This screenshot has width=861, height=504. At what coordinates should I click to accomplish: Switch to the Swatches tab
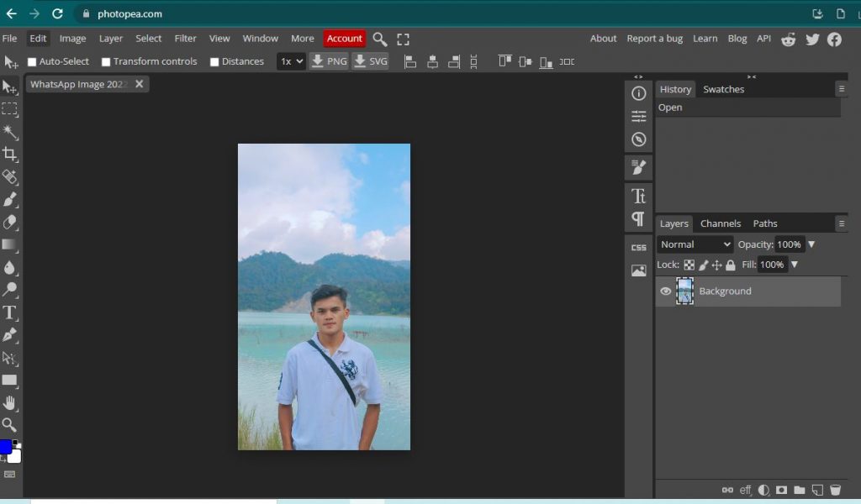click(x=724, y=89)
